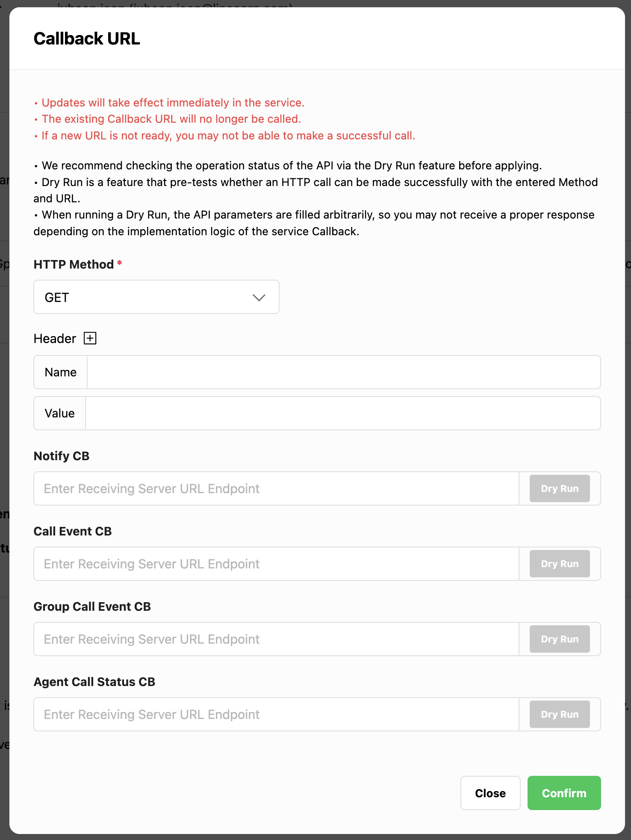Click the Header section label
Screen dimensions: 631x840
click(56, 338)
